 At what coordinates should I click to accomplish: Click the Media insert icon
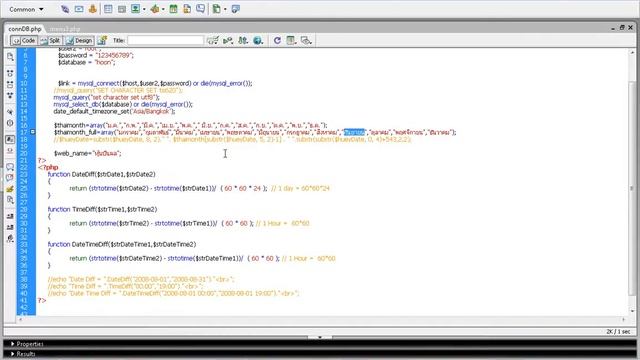[x=154, y=9]
